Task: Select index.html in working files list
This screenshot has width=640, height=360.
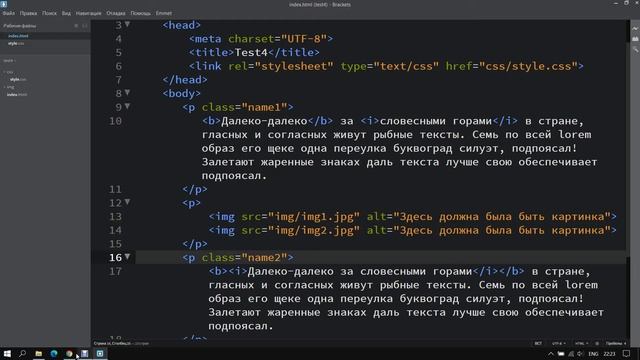Action: pyautogui.click(x=18, y=36)
